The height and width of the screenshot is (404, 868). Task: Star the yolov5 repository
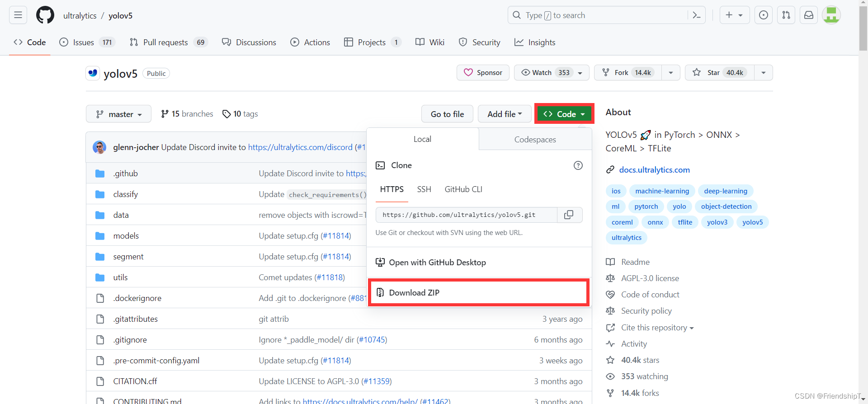click(x=720, y=73)
